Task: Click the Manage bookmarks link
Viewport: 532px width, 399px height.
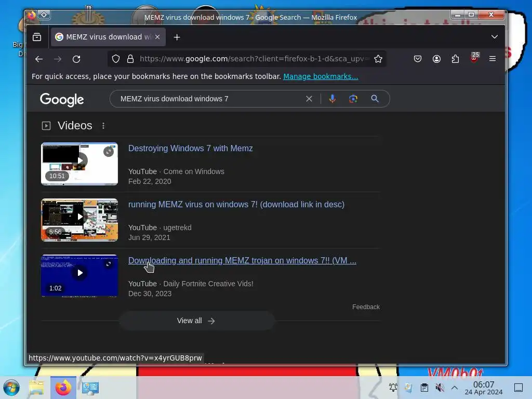Action: coord(321,77)
